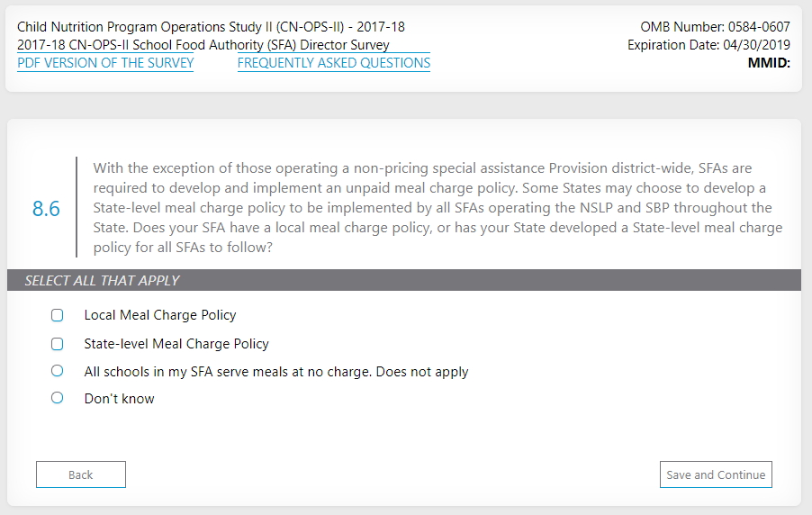812x515 pixels.
Task: Click the 'State-level Meal Charge Policy' label text
Action: click(176, 344)
